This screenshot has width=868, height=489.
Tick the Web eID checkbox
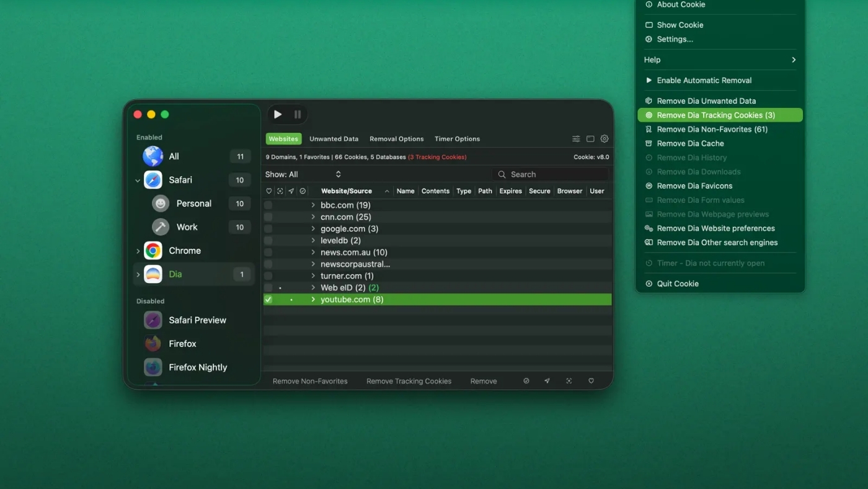(x=268, y=288)
